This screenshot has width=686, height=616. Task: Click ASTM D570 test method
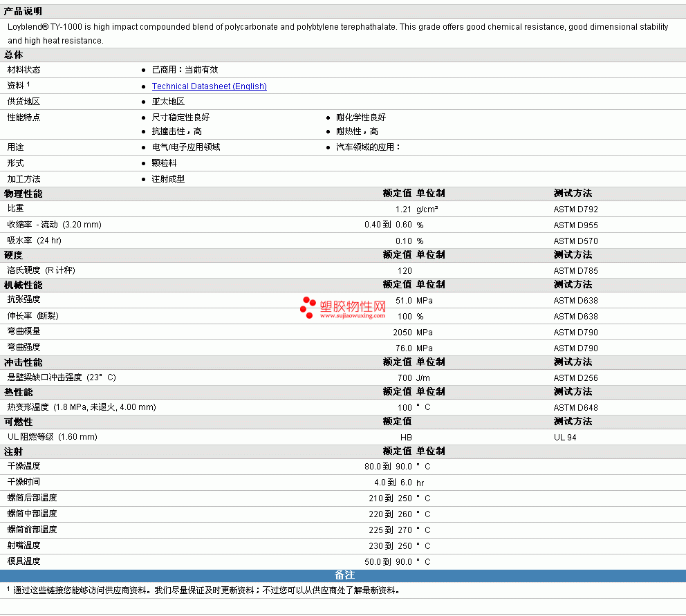575,241
